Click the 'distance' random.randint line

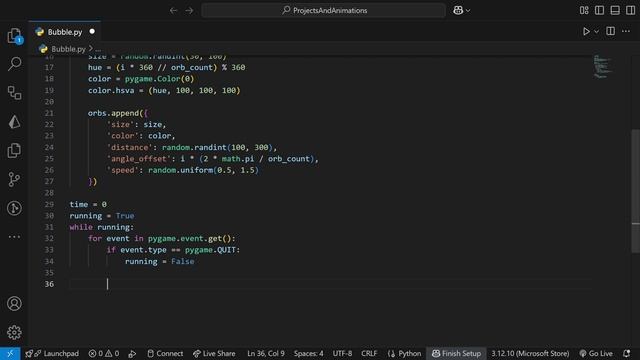click(x=191, y=147)
